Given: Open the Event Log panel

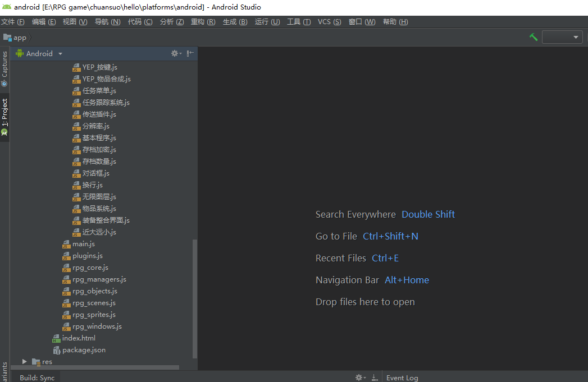Looking at the screenshot, I should tap(402, 378).
